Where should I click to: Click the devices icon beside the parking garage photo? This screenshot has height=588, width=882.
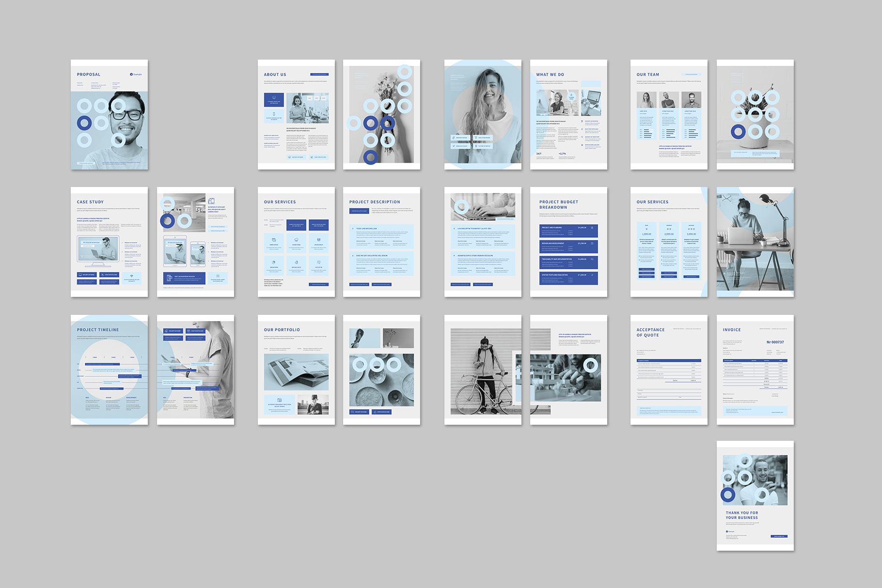[x=211, y=201]
